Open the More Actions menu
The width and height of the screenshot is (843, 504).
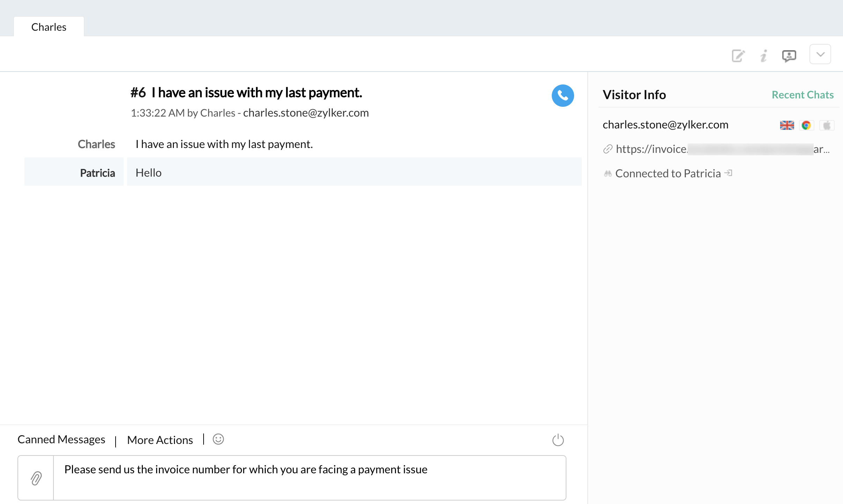[x=160, y=440]
